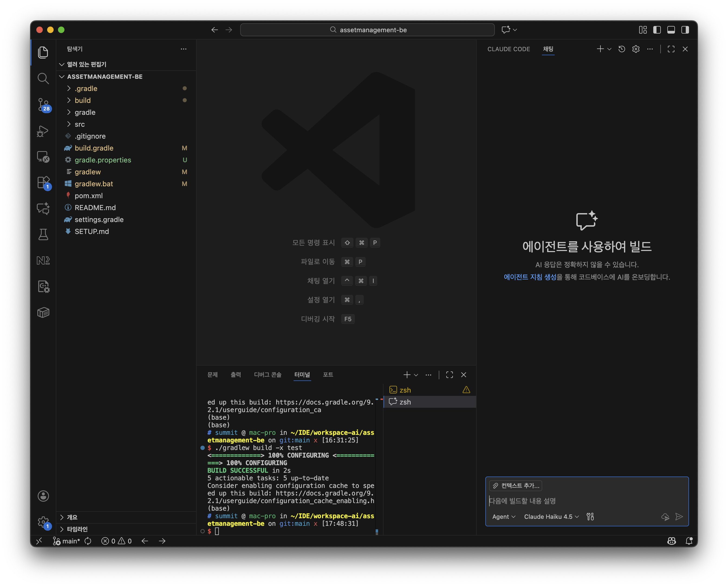Open the Agent mode dropdown
The height and width of the screenshot is (587, 728).
[503, 516]
